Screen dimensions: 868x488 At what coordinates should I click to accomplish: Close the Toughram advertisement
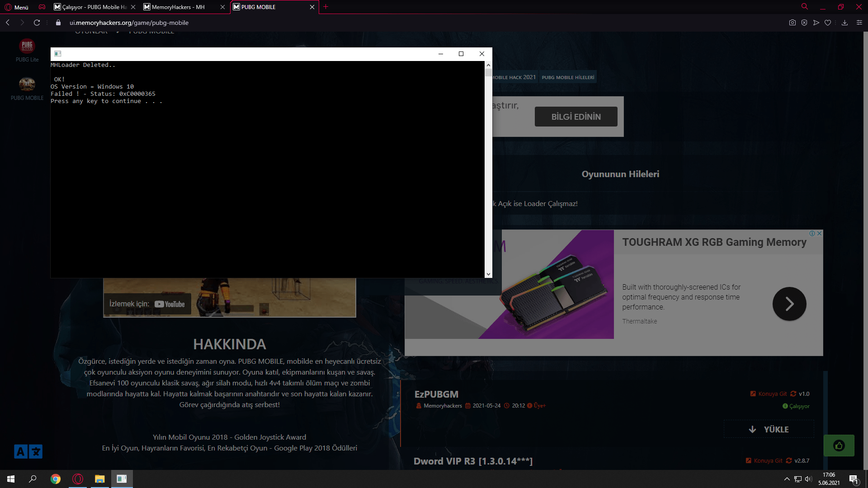[819, 234]
